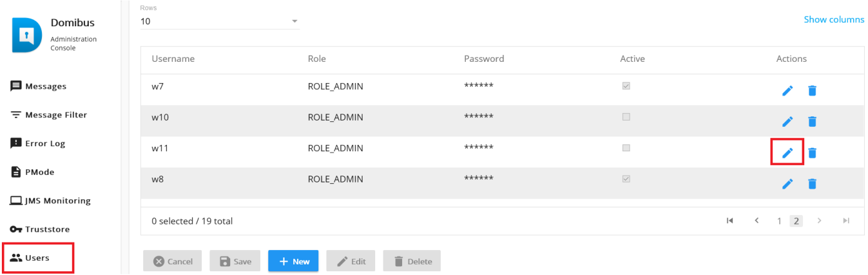
Task: Delete user w11 with trash icon
Action: click(x=812, y=152)
